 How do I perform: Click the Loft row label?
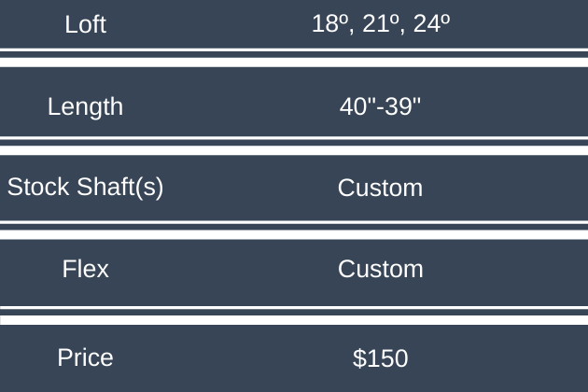(x=85, y=24)
